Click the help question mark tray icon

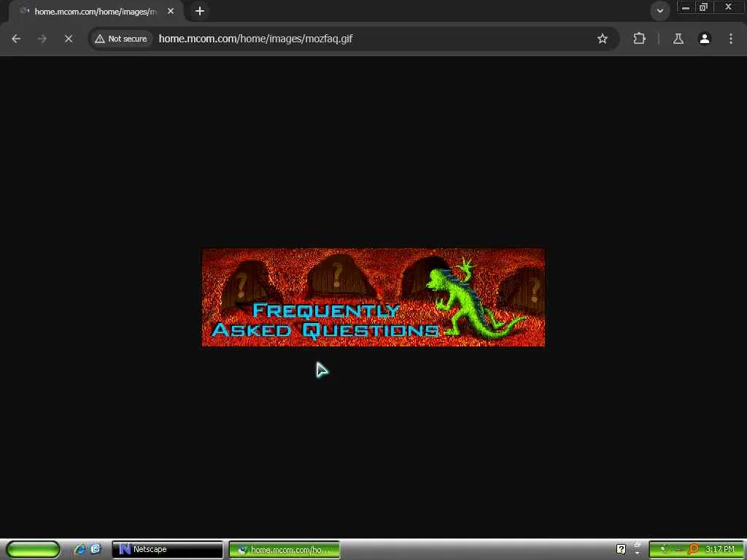621,549
